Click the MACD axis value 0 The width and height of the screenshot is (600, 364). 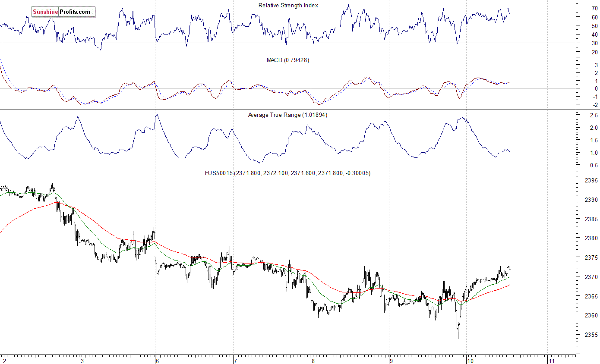pos(596,89)
